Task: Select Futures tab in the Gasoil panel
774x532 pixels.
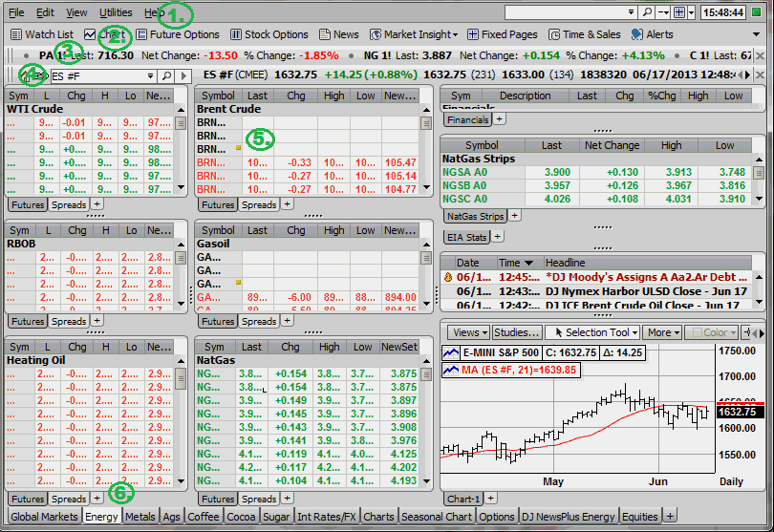Action: [218, 321]
